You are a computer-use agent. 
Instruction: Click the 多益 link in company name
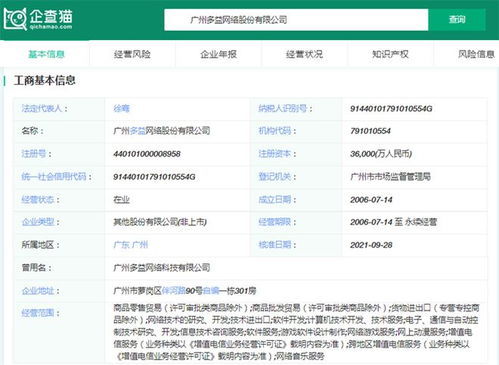pos(137,131)
